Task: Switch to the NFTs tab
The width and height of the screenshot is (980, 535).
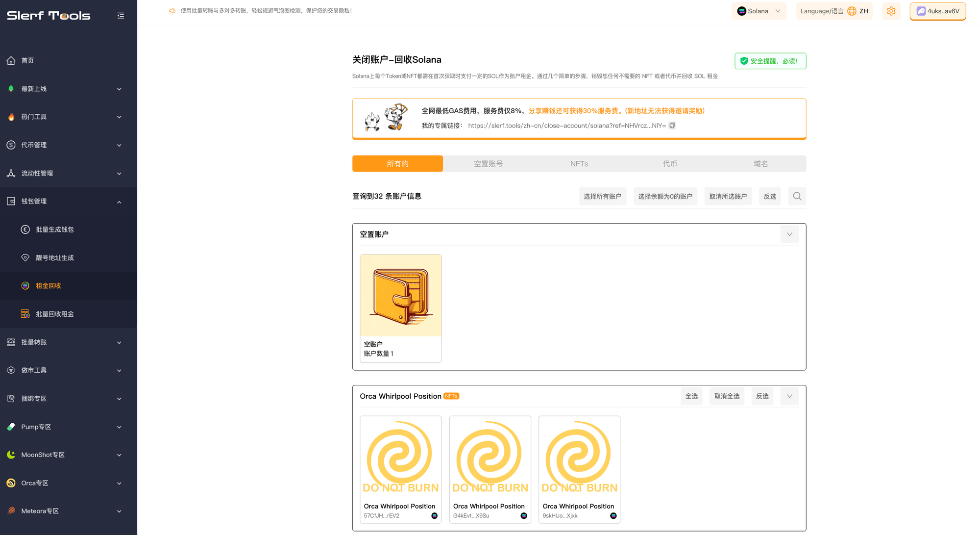Action: coord(579,164)
